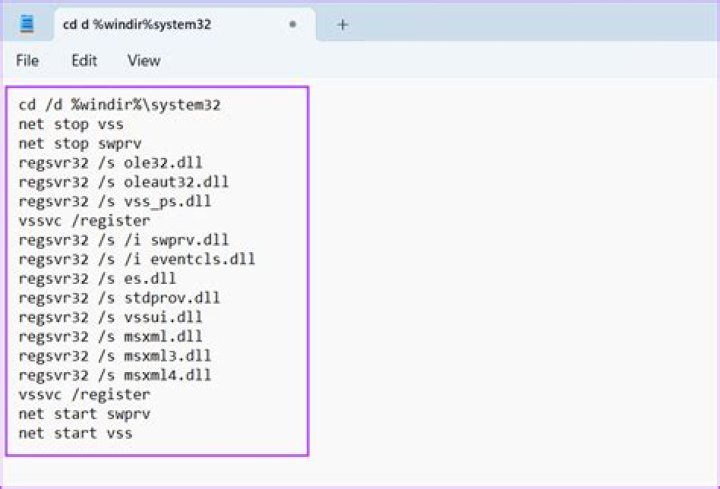Open the Edit menu

tap(84, 61)
